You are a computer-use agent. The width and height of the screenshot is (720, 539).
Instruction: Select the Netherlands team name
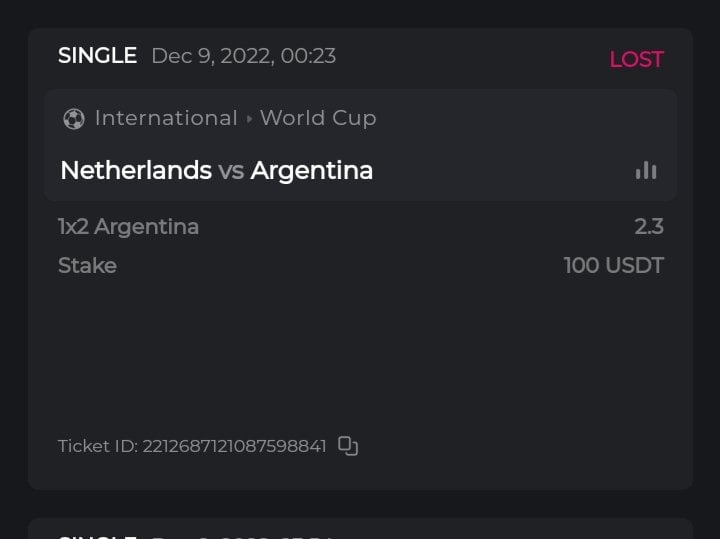pyautogui.click(x=136, y=170)
